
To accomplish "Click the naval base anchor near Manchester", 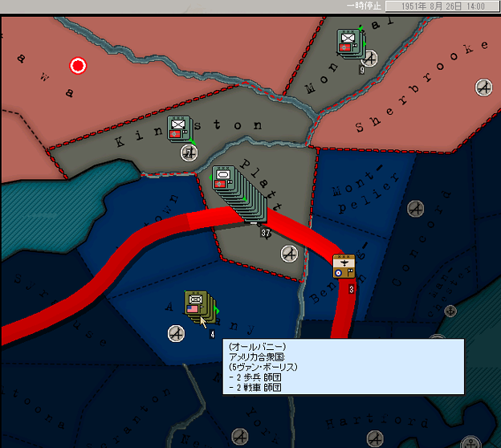I will [x=450, y=311].
